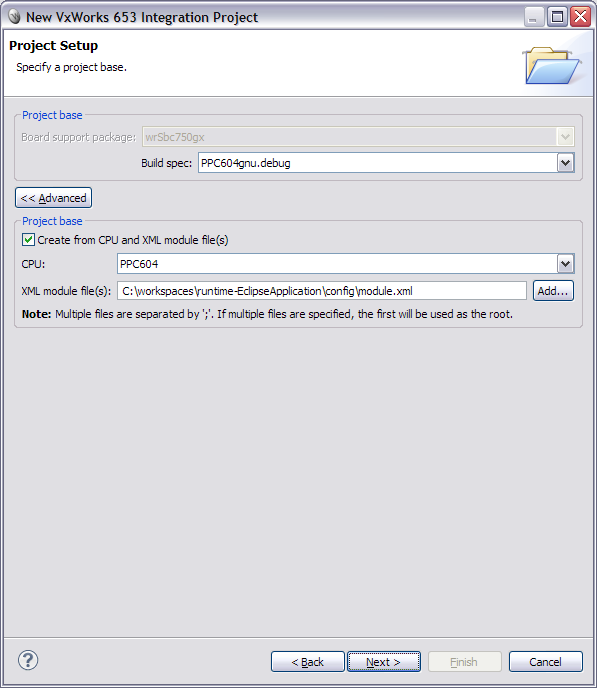Click the 'XML module file(s):' label
597x688 pixels.
point(66,291)
